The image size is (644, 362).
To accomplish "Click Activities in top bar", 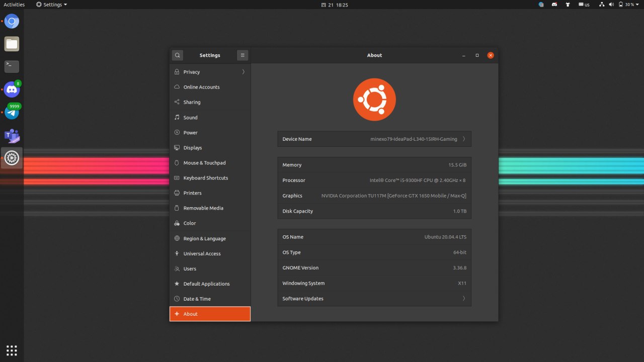I will (14, 5).
